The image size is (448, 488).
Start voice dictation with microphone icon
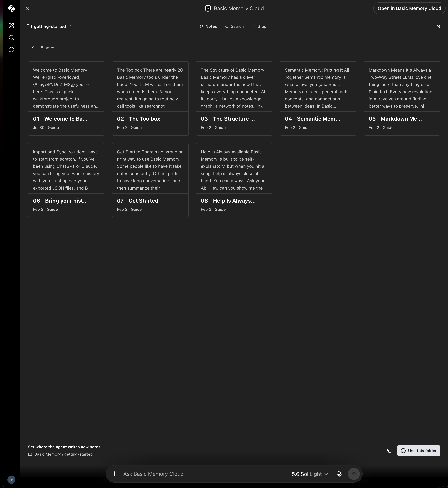coord(339,474)
